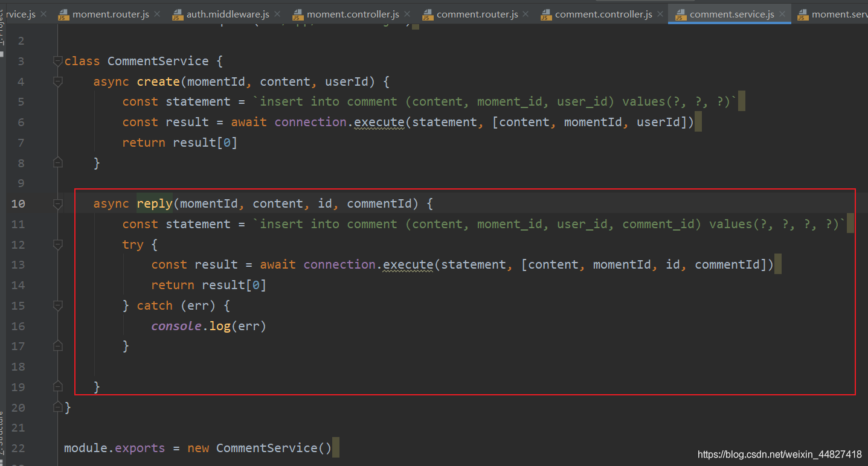Close the moment.controller.js tab

pos(408,14)
